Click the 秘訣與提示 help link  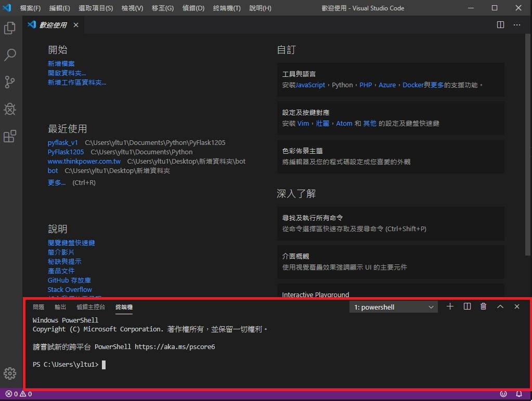click(x=64, y=262)
